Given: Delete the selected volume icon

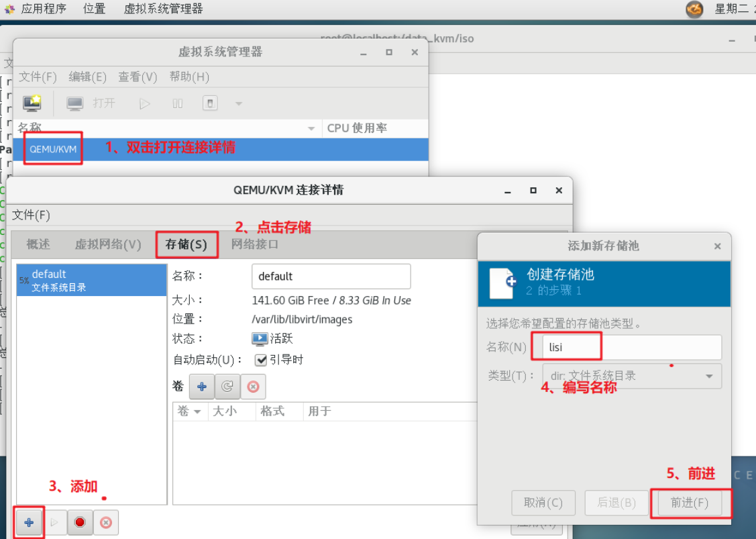Looking at the screenshot, I should pos(253,387).
